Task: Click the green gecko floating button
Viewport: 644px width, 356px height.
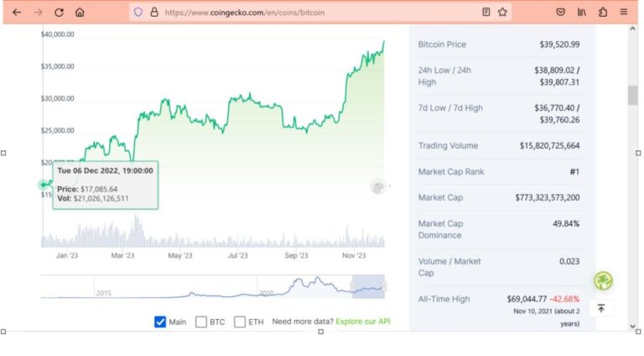Action: click(603, 280)
